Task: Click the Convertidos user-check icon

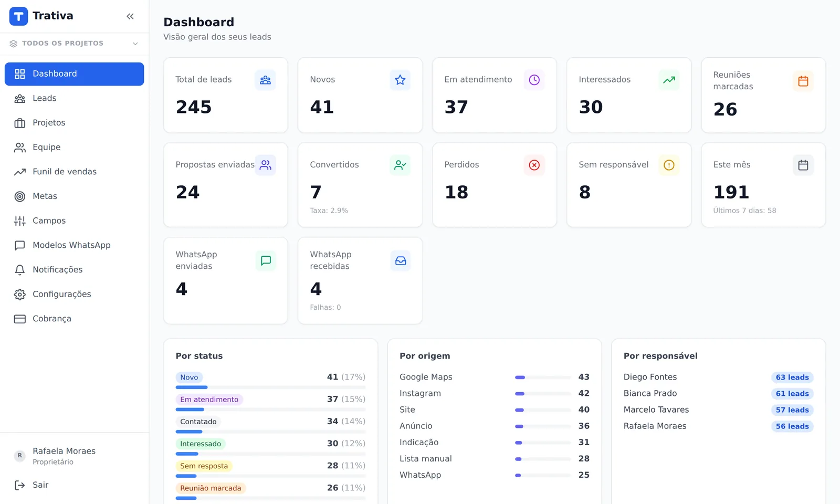Action: tap(400, 165)
